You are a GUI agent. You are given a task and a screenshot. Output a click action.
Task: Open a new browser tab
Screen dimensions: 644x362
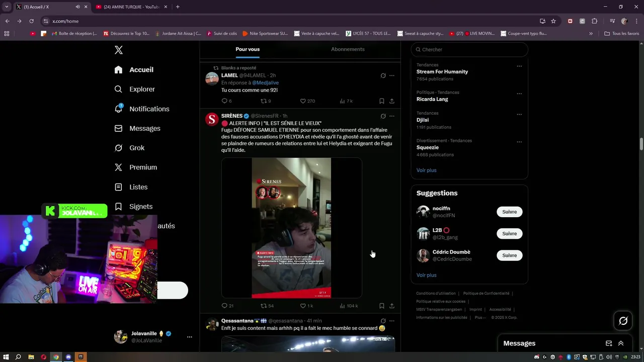coord(178,7)
